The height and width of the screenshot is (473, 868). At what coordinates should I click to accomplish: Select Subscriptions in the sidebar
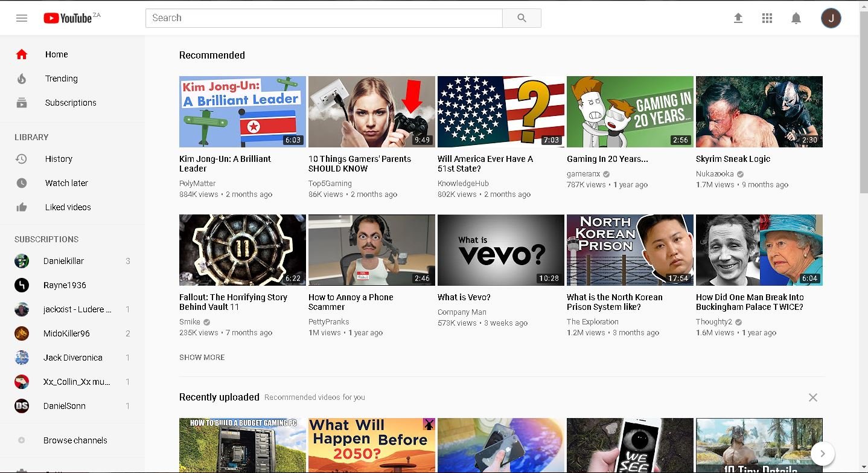pyautogui.click(x=72, y=103)
